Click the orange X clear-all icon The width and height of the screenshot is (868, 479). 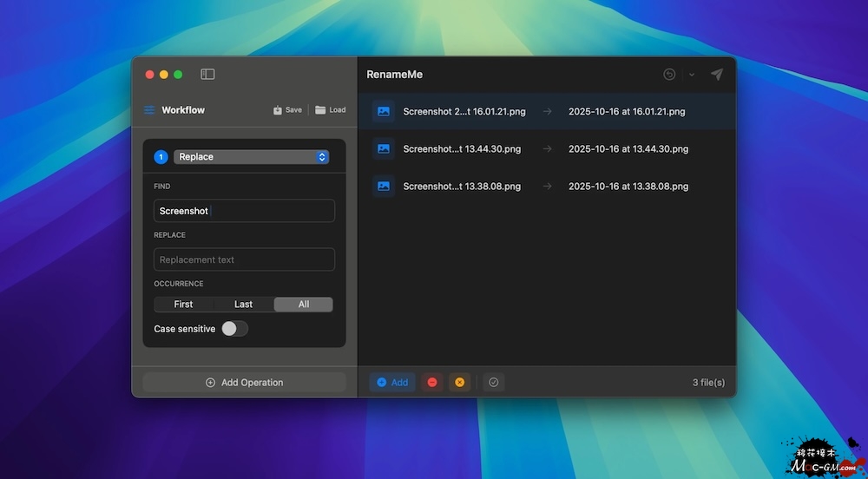pyautogui.click(x=460, y=382)
